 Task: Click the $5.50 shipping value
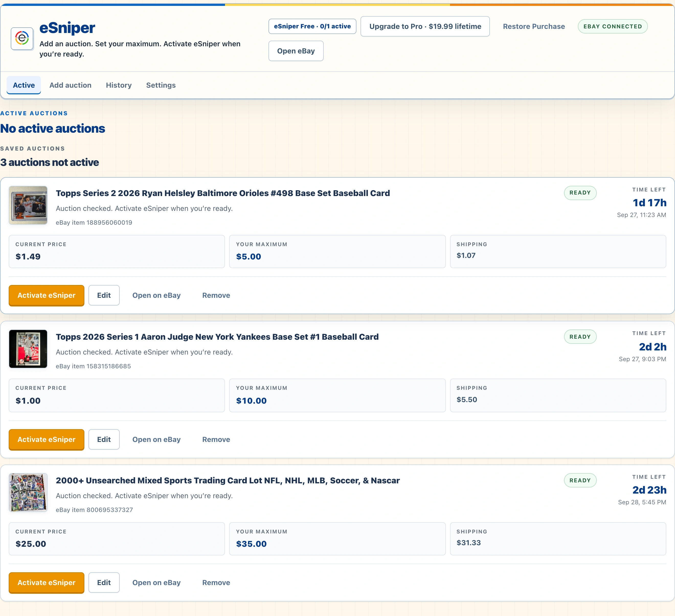click(467, 400)
